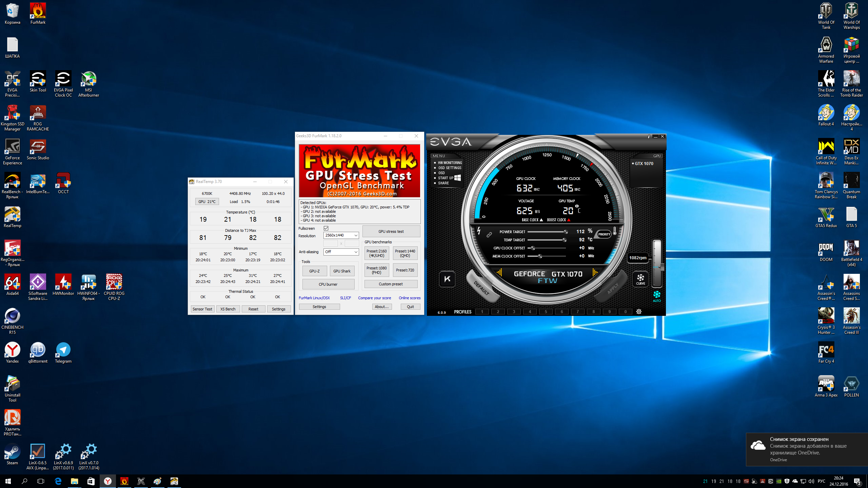Select profile slot 1 in EVGA Precision

pos(482,312)
